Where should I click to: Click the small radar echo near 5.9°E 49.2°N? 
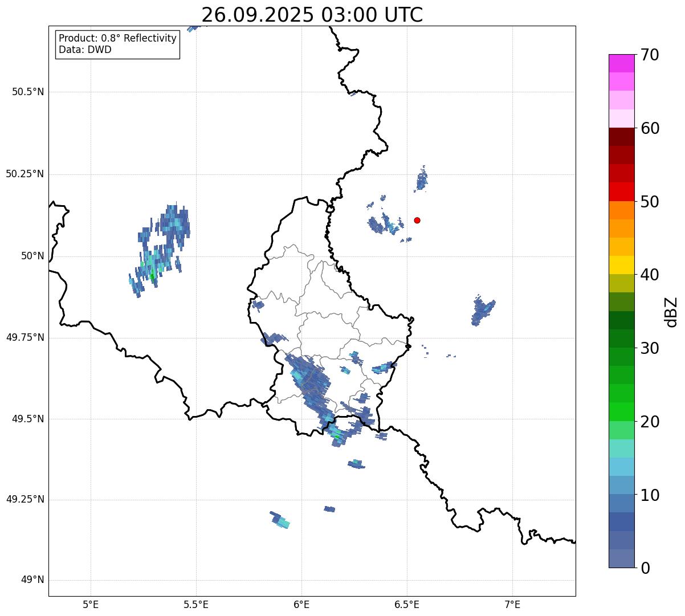280,520
